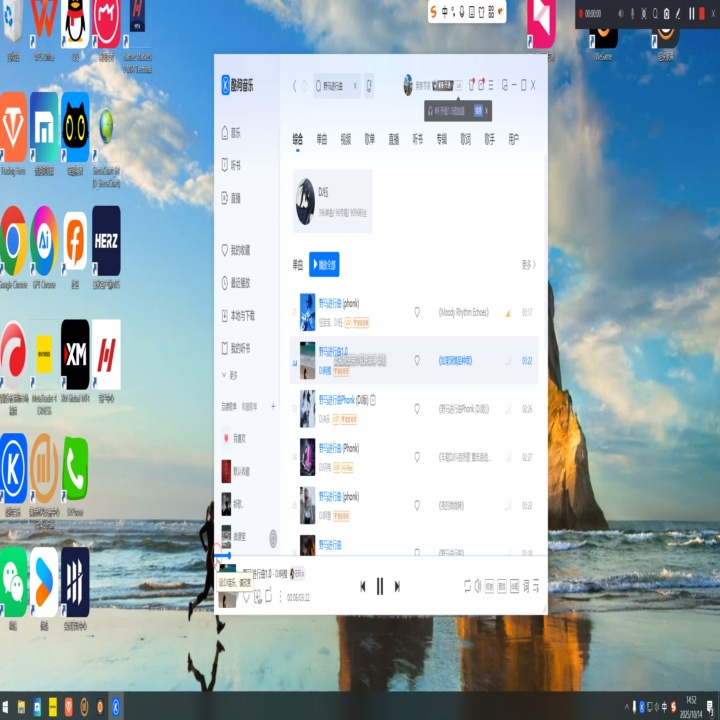Viewport: 720px width, 720px height.
Task: Mute the player volume
Action: point(478,586)
